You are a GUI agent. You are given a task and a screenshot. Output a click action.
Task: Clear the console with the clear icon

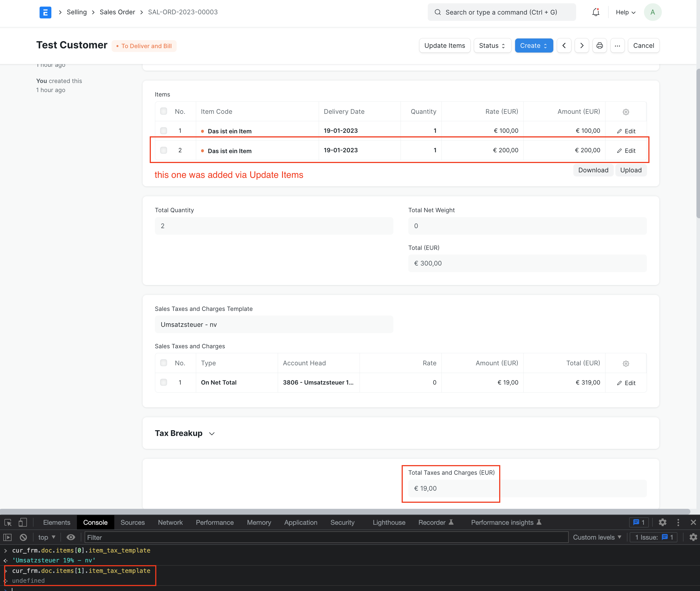click(23, 537)
